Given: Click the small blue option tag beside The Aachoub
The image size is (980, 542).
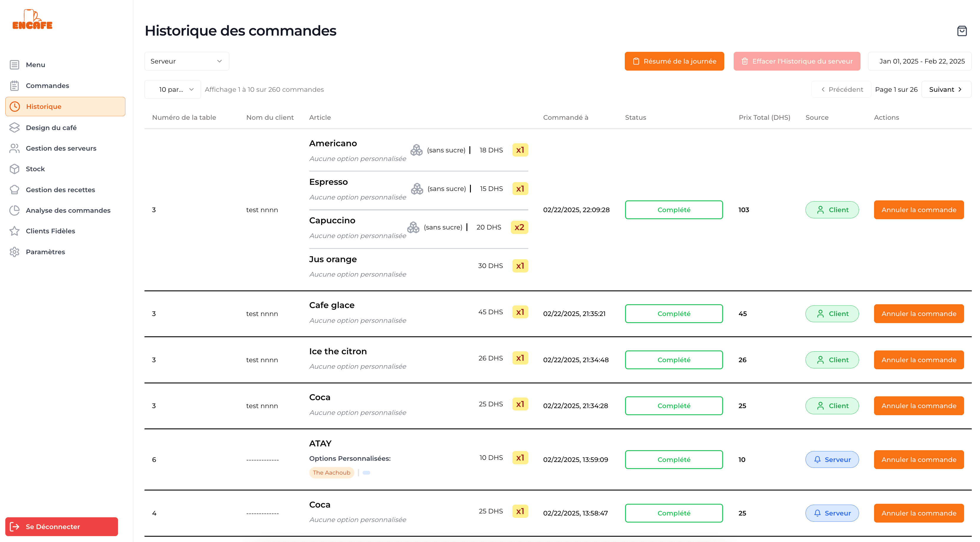Looking at the screenshot, I should coord(366,473).
